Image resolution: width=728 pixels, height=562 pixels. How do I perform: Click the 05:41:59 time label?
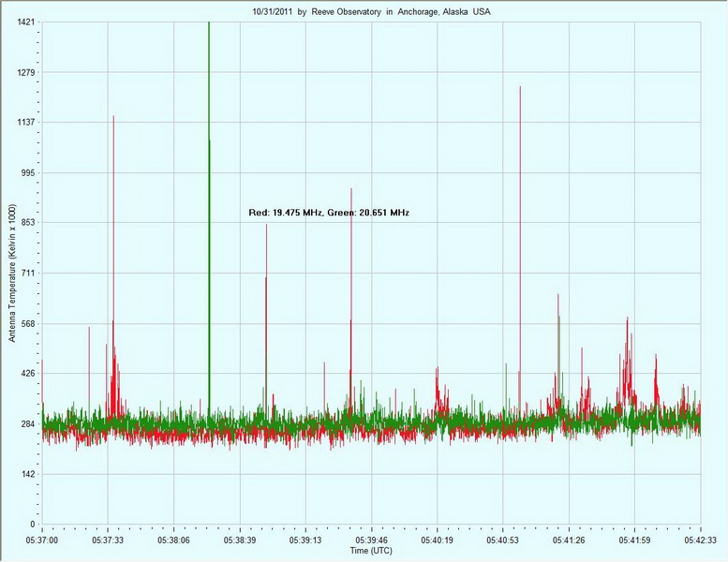pos(634,540)
